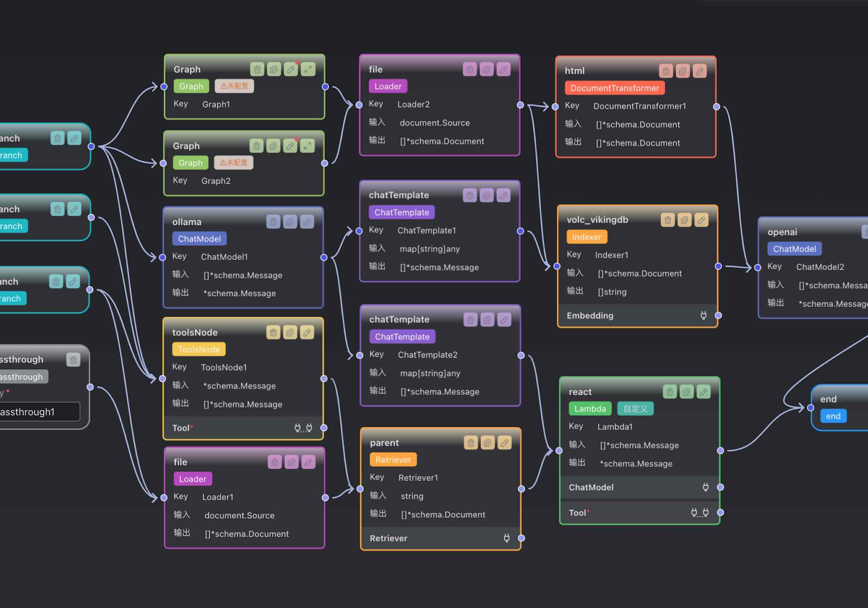The height and width of the screenshot is (608, 868).
Task: Click the ChatModel plug slot on react node
Action: (705, 487)
